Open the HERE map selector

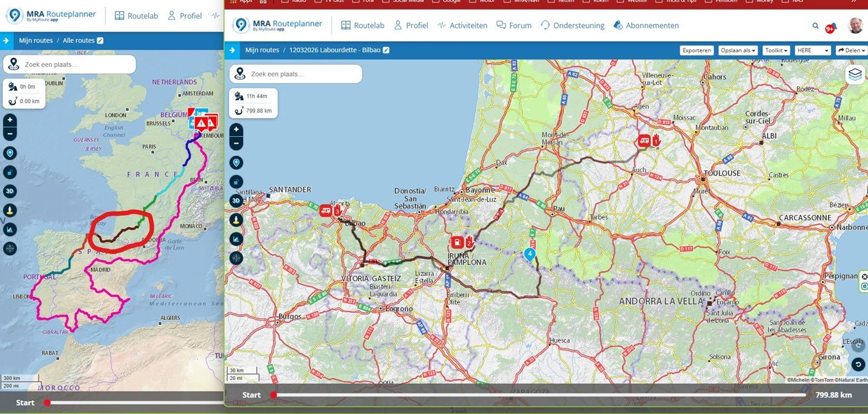point(812,50)
